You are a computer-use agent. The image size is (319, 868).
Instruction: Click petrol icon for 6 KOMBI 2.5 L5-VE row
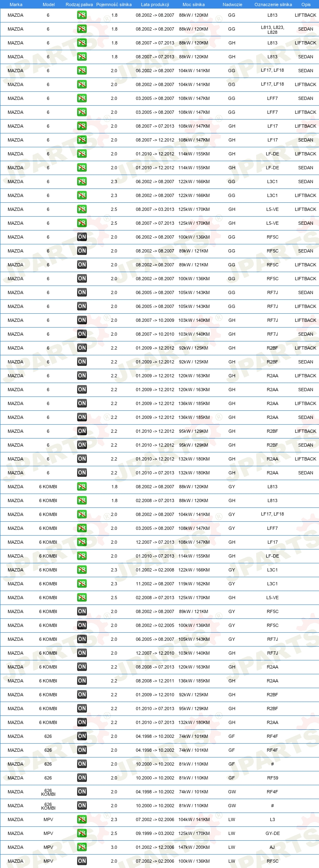(82, 598)
